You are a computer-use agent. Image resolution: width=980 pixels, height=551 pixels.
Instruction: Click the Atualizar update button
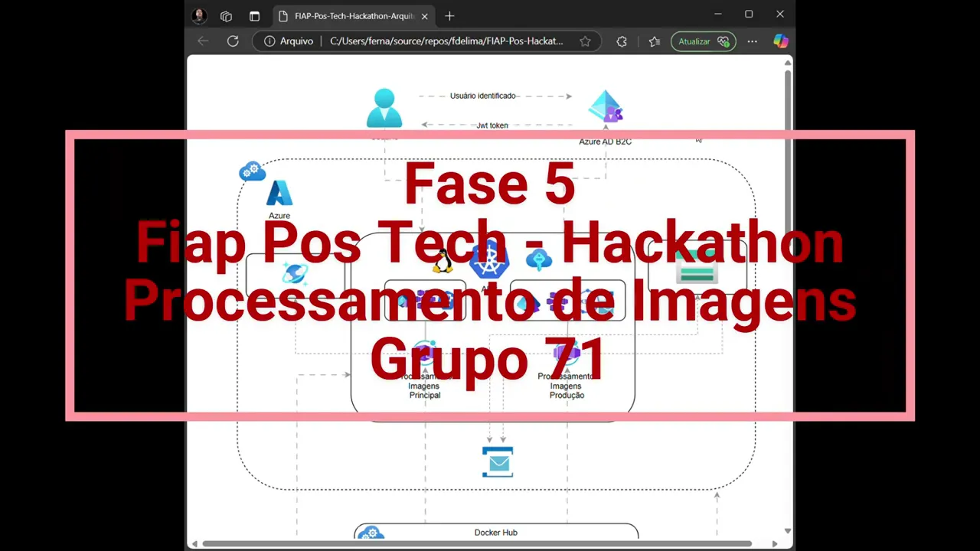(x=703, y=41)
